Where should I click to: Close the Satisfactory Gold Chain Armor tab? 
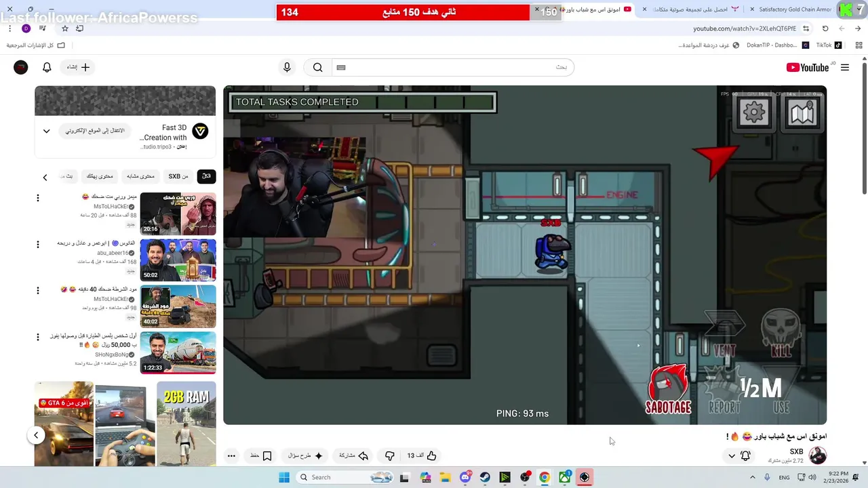tap(752, 9)
